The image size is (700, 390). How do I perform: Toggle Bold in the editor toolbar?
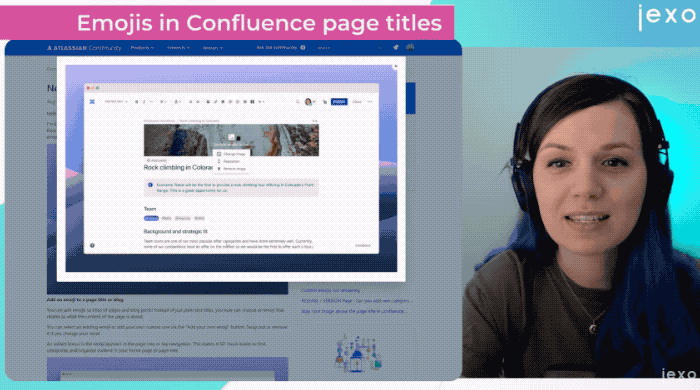[137, 102]
